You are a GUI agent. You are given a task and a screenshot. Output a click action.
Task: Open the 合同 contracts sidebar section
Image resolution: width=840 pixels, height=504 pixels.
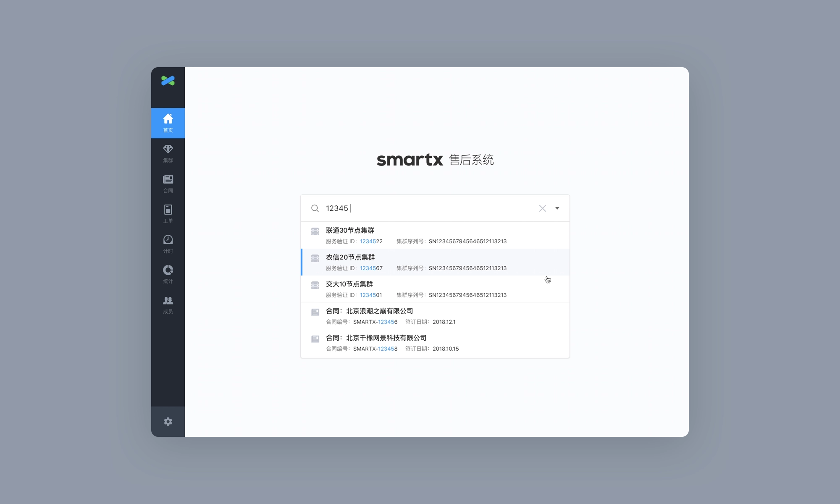pyautogui.click(x=168, y=184)
